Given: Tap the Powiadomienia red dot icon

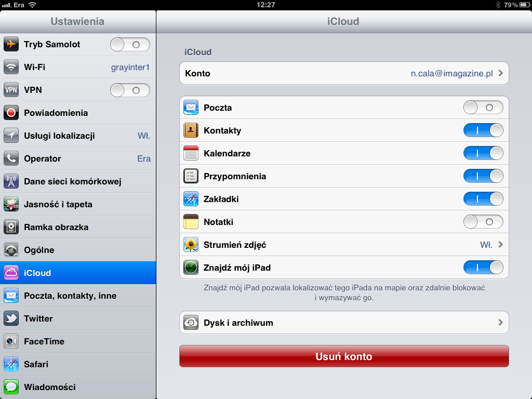Looking at the screenshot, I should (x=11, y=113).
